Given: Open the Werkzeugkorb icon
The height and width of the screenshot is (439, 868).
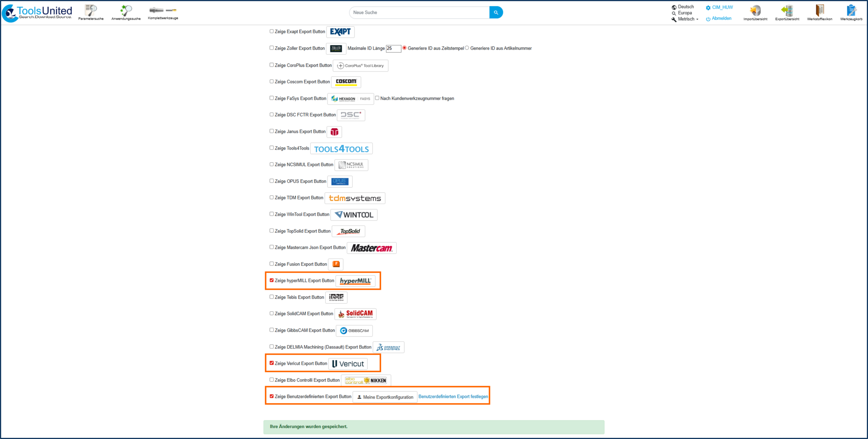Looking at the screenshot, I should click(x=851, y=13).
